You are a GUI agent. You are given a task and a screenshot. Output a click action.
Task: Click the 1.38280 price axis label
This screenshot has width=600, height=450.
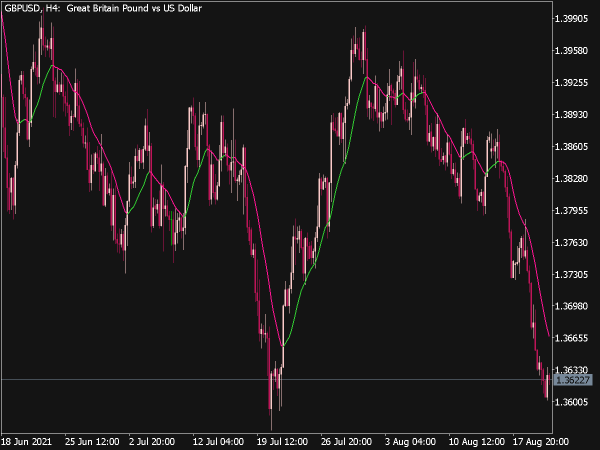571,178
